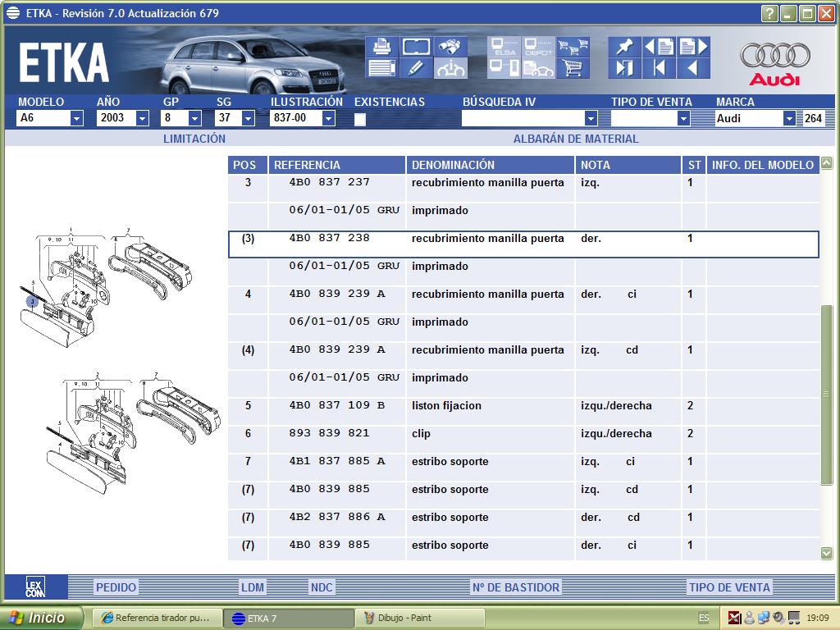
Task: Select estribo soporte 4B1 837 885 A
Action: coord(523,467)
